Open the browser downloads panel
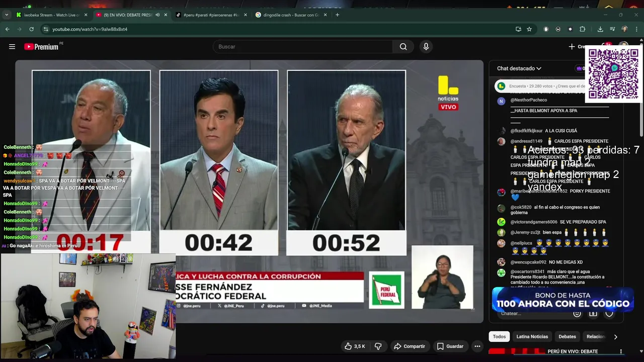644x362 pixels. 600,29
